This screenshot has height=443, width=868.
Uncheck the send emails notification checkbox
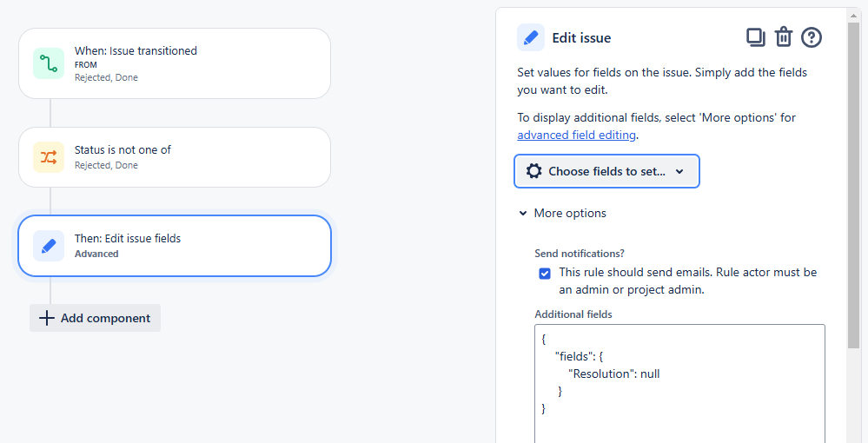545,273
